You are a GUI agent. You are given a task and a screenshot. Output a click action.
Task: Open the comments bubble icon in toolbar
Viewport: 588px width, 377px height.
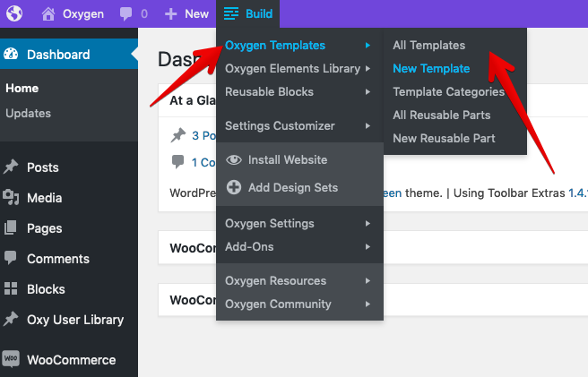click(x=125, y=14)
